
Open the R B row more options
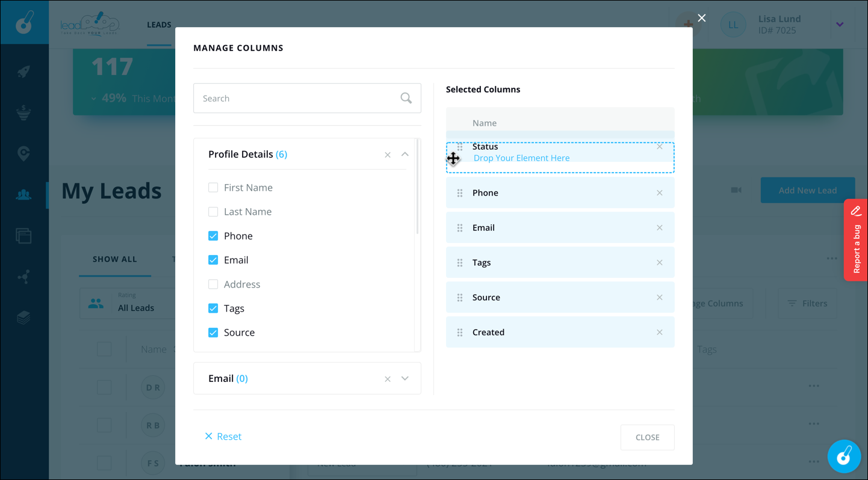(814, 424)
